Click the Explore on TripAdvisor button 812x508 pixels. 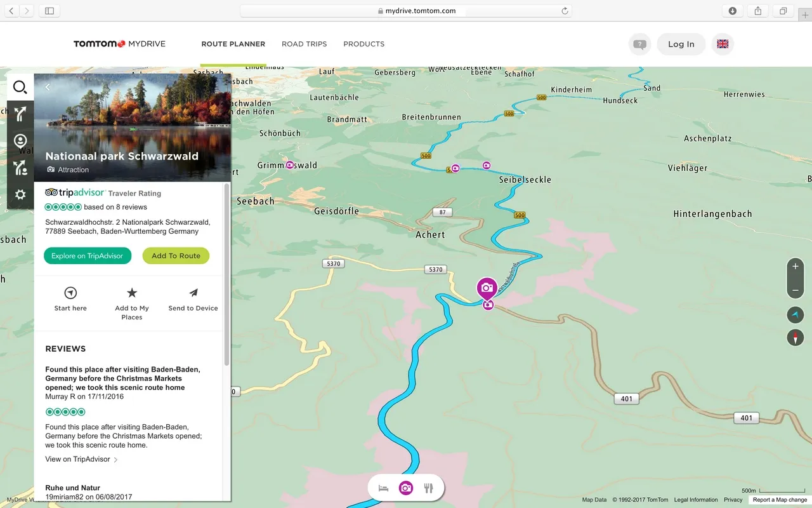88,255
